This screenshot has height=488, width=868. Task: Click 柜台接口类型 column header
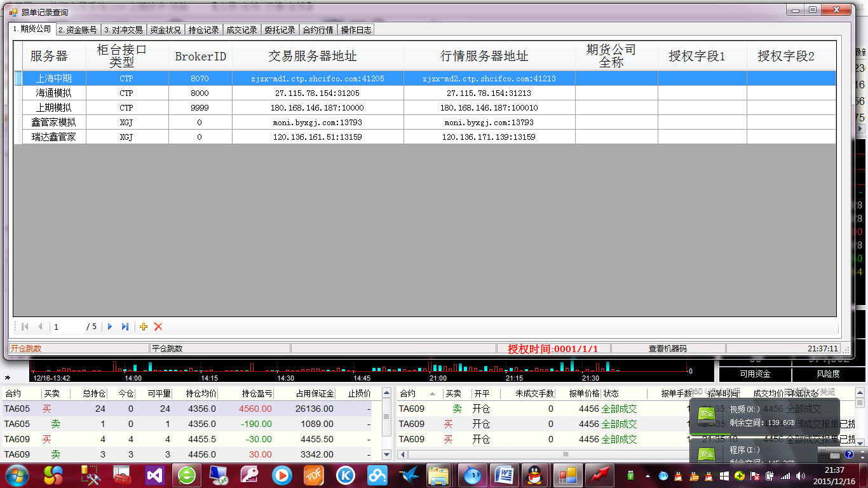tap(127, 56)
